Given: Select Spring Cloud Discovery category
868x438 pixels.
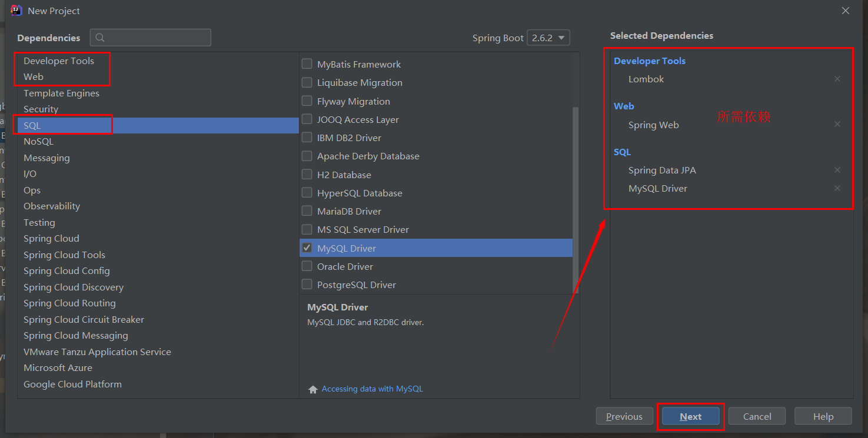Looking at the screenshot, I should point(158,287).
